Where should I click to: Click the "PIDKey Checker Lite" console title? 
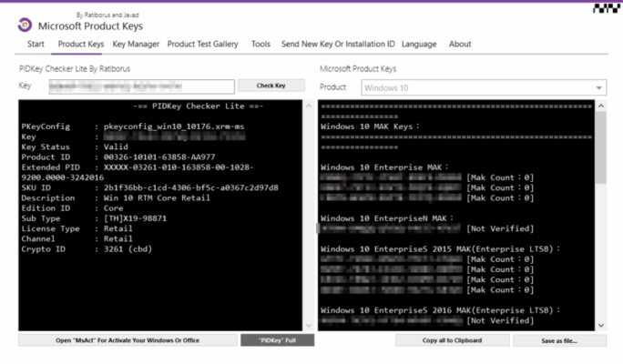[199, 106]
